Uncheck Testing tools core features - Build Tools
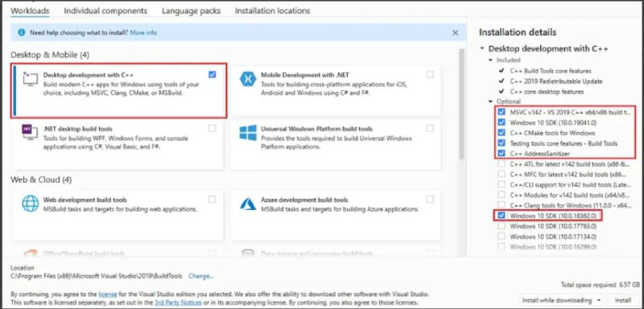The image size is (644, 309). (x=502, y=143)
